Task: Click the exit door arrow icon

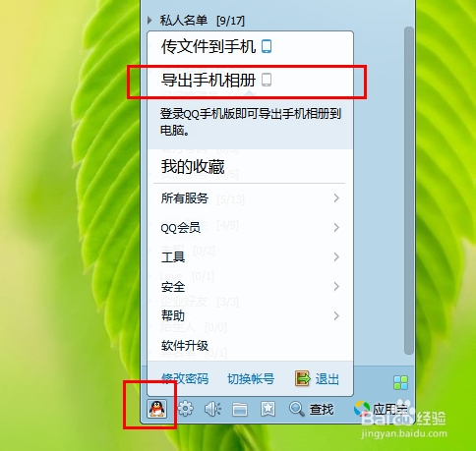Action: (x=303, y=378)
